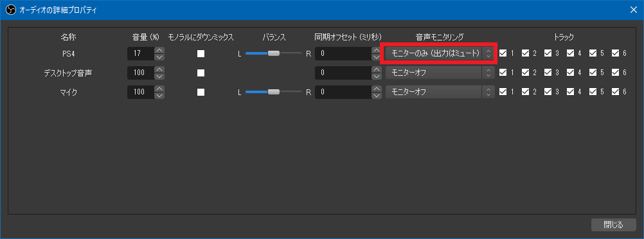Click the PS4 volume value field
Image resolution: width=644 pixels, height=239 pixels.
click(x=141, y=53)
